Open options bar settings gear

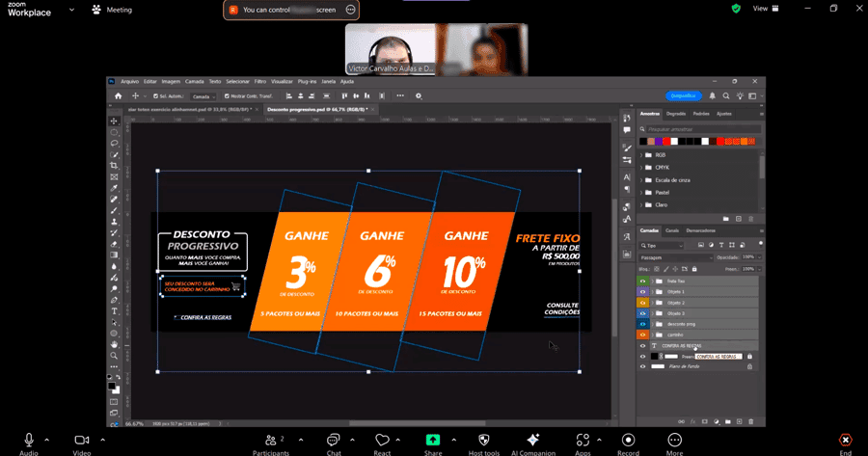pyautogui.click(x=419, y=95)
